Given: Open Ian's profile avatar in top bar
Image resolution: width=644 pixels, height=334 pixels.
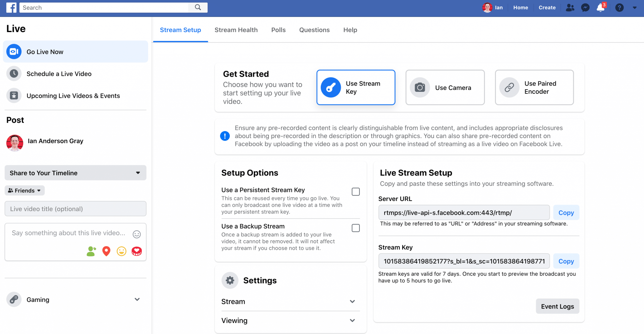Looking at the screenshot, I should (x=487, y=8).
